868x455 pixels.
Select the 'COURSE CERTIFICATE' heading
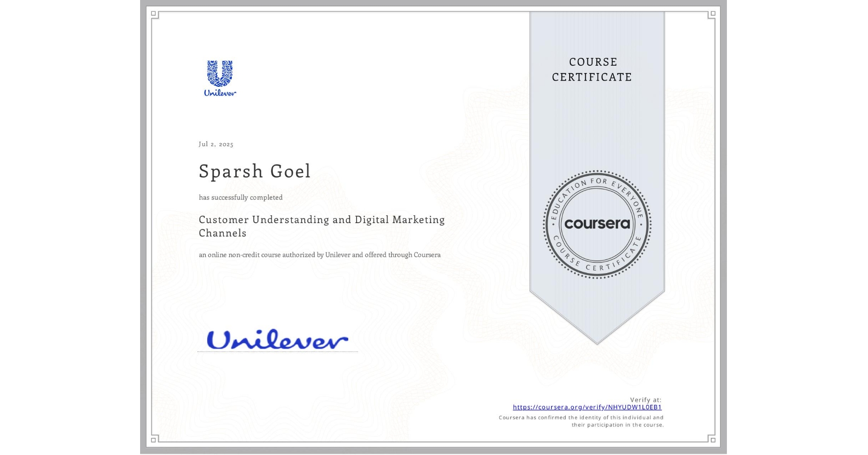click(591, 69)
